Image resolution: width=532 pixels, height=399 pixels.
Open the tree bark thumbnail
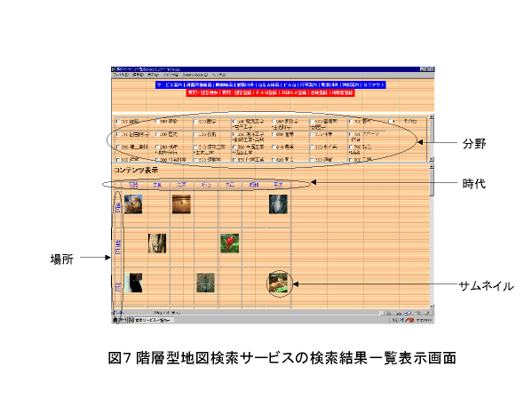coord(157,243)
